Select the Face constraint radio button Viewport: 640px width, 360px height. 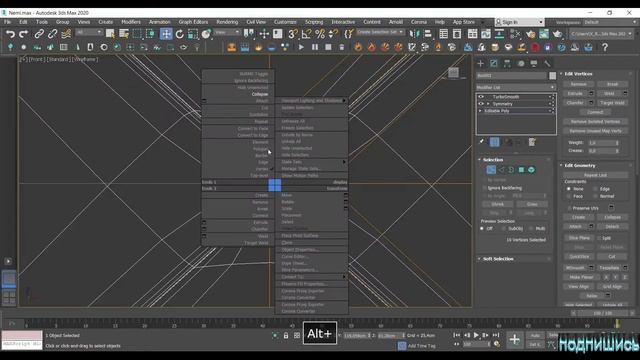569,196
